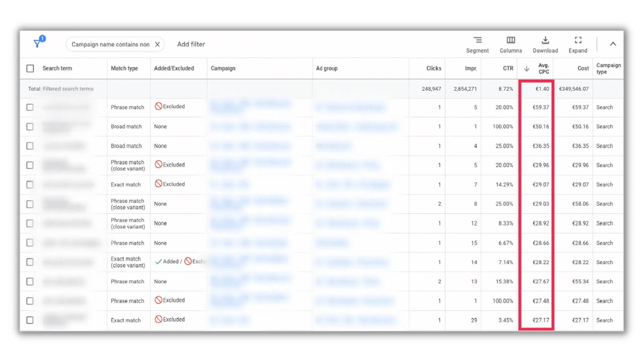Image resolution: width=644 pixels, height=362 pixels.
Task: Sort by the Ad group column header
Action: point(327,68)
